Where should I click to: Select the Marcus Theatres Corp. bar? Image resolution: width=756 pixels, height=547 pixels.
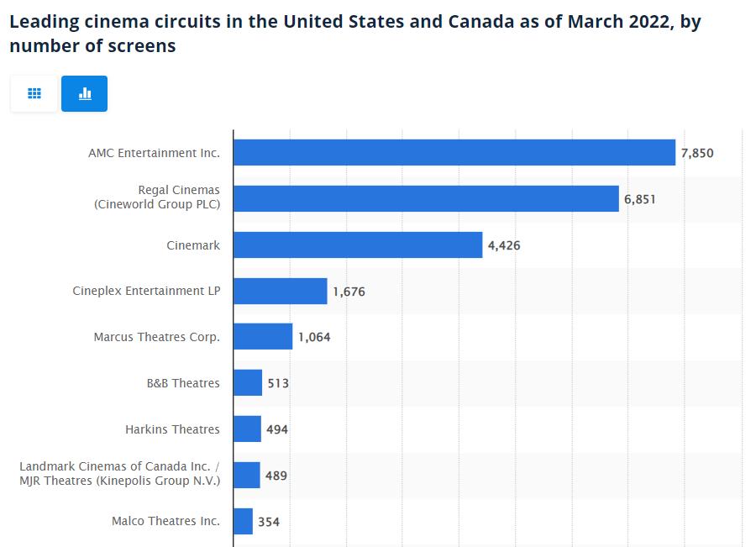tap(263, 336)
